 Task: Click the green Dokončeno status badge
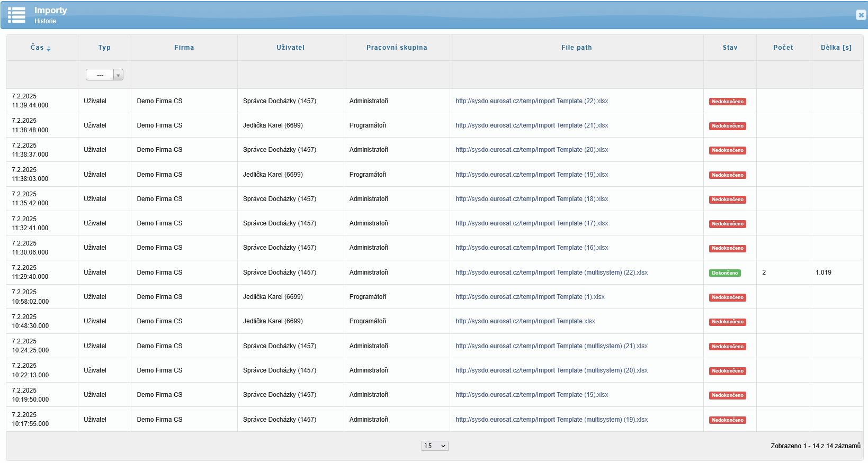[x=724, y=273]
